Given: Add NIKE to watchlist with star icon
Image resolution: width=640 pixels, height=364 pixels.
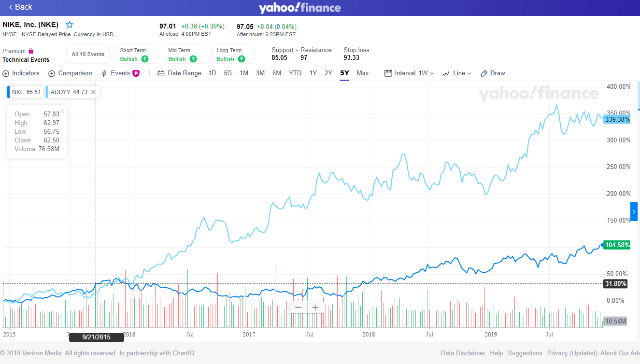Looking at the screenshot, I should click(x=70, y=25).
